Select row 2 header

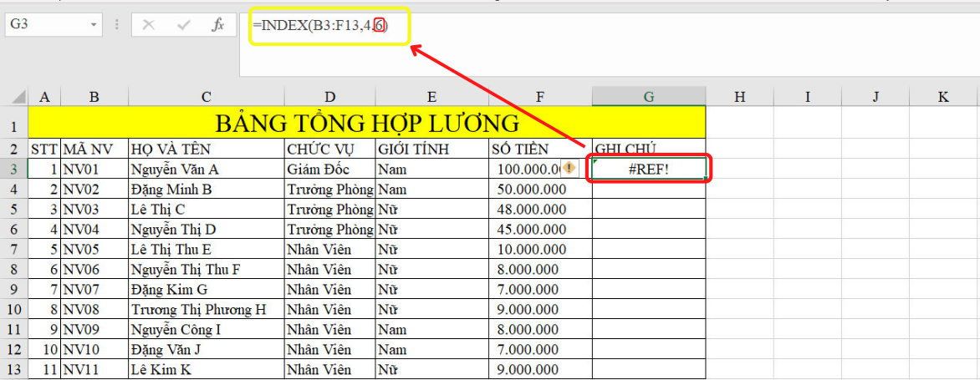[x=13, y=149]
